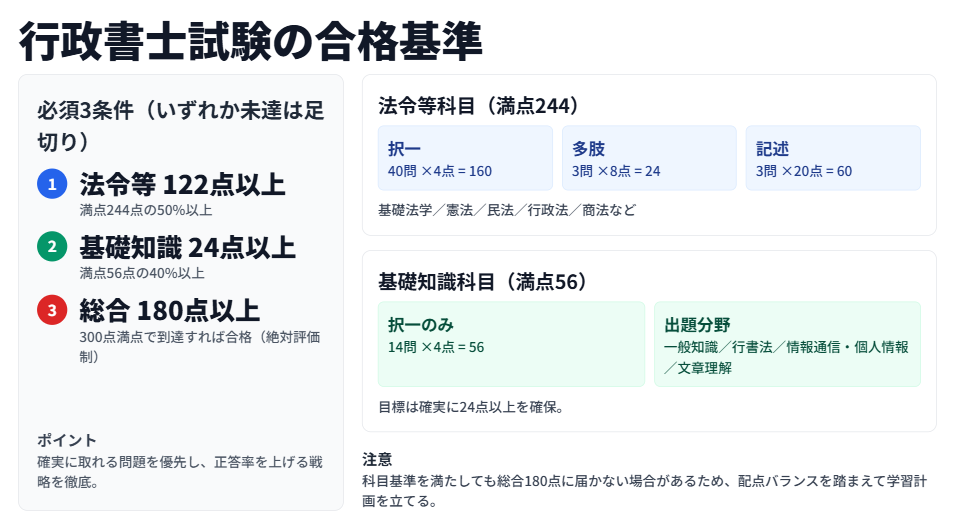Click the 法令等 122点以上 condition
This screenshot has width=968, height=519.
click(182, 184)
